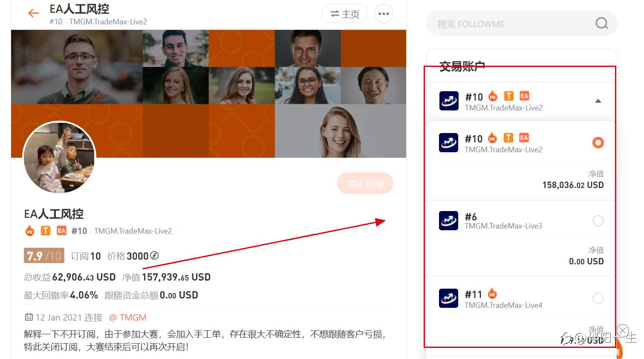Switch to 主页 homepage view
Image resolution: width=644 pixels, height=359 pixels.
pos(345,14)
